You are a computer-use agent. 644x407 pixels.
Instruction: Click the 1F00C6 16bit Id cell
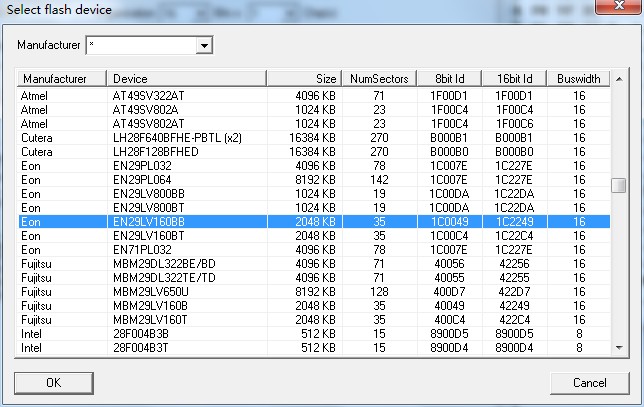point(514,124)
